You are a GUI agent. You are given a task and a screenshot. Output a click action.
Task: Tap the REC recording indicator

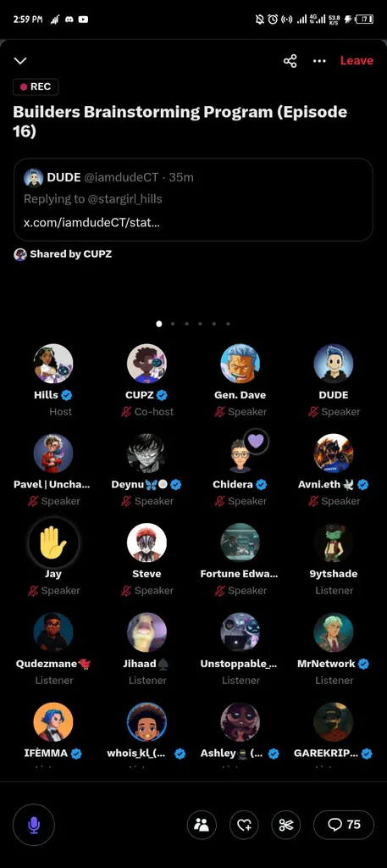coord(36,87)
